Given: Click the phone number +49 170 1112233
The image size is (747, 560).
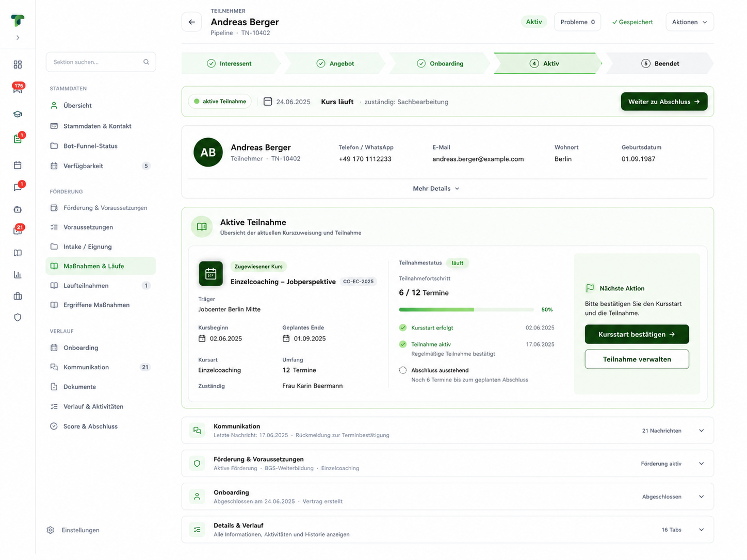Looking at the screenshot, I should [365, 159].
